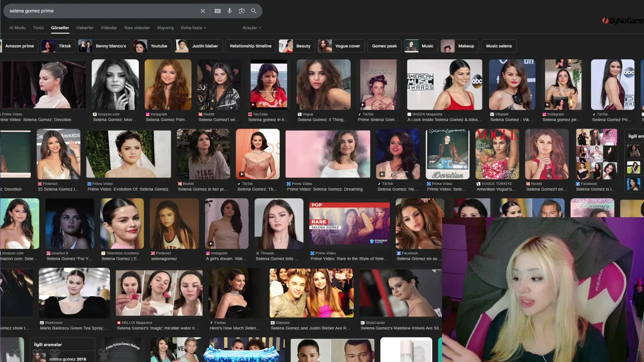Select the 'Vogue cover' suggestion chip
The width and height of the screenshot is (644, 362).
(x=341, y=46)
